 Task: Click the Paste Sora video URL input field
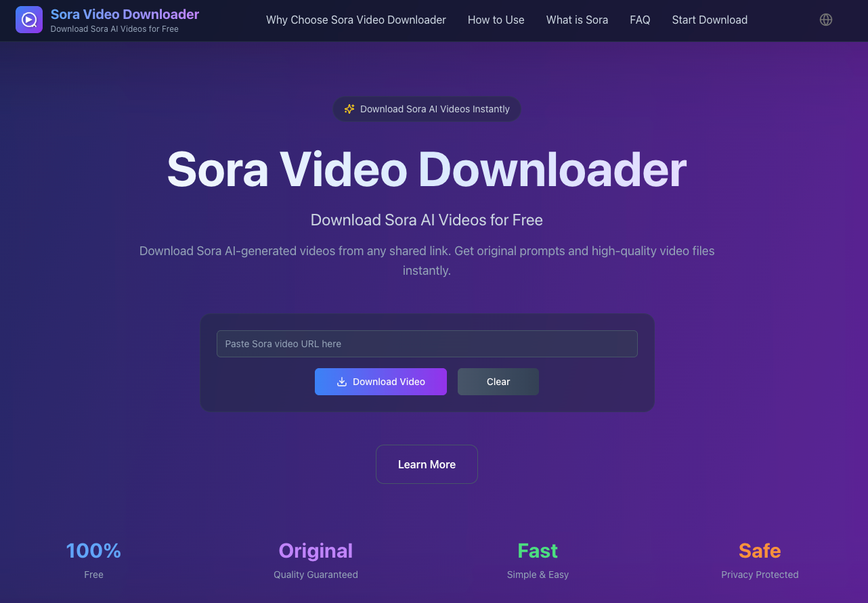(x=427, y=344)
